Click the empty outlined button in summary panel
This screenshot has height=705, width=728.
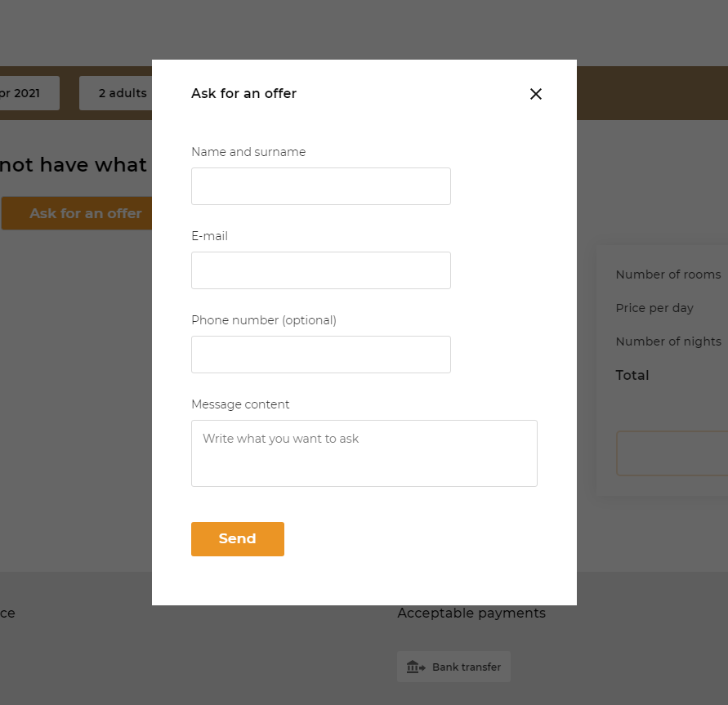click(x=672, y=453)
